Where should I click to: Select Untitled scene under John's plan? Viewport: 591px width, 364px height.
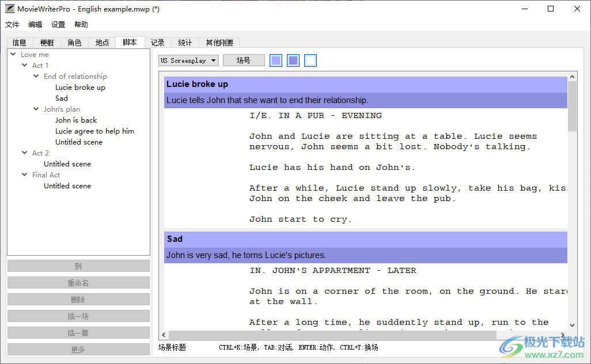[x=79, y=142]
